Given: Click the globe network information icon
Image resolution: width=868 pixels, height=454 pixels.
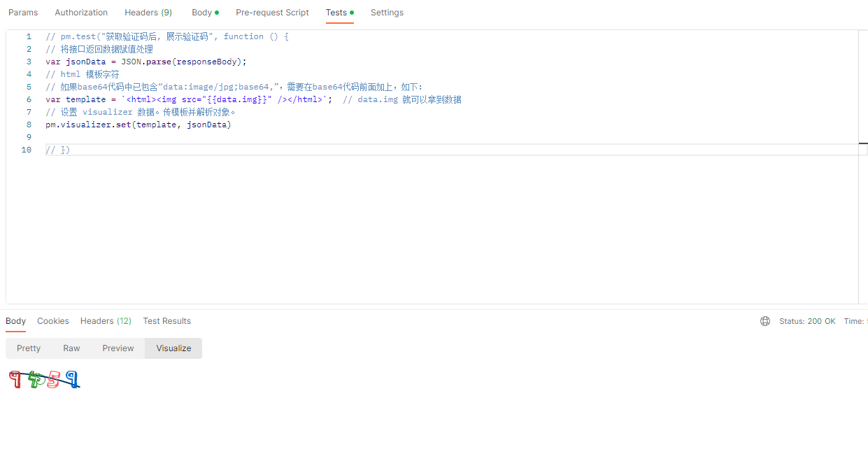Looking at the screenshot, I should tap(764, 321).
